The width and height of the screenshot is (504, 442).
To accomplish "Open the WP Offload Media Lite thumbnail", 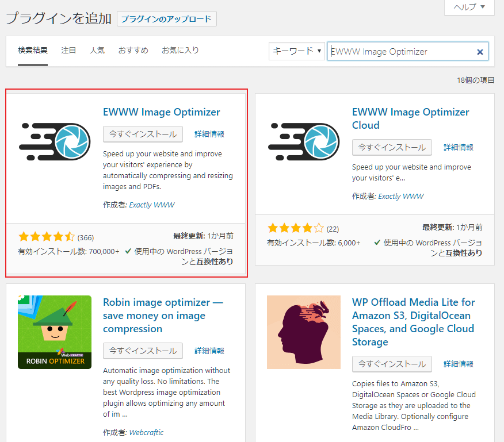I will point(304,332).
